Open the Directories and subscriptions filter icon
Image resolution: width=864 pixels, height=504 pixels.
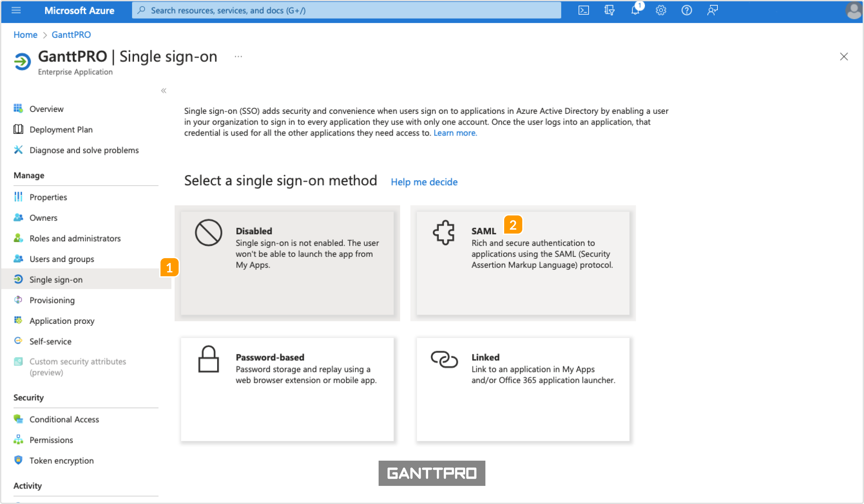click(609, 10)
